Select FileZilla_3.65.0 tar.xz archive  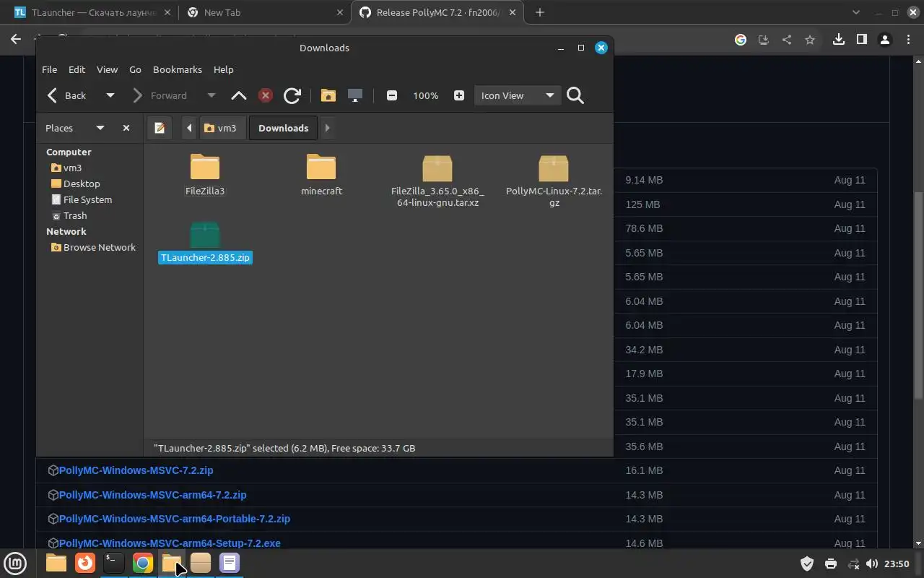437,181
